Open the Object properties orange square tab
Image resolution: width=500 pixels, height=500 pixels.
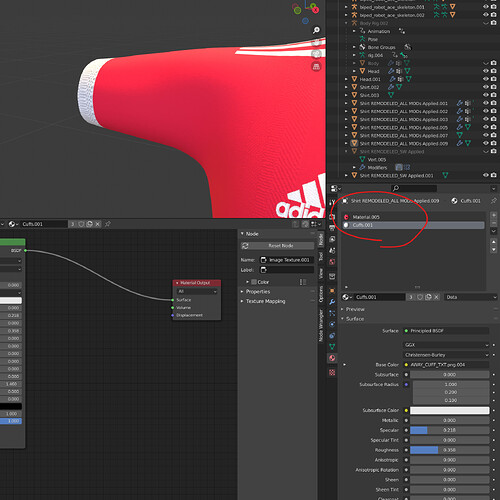tap(332, 291)
